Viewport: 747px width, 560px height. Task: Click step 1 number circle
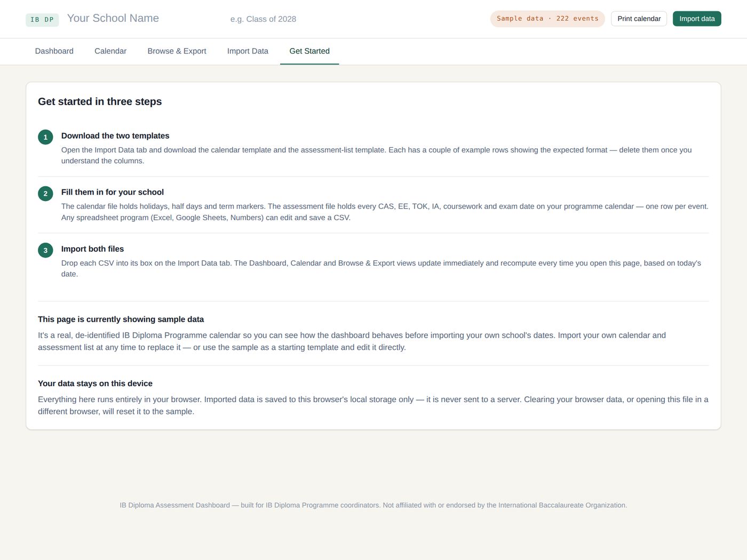[x=45, y=137]
